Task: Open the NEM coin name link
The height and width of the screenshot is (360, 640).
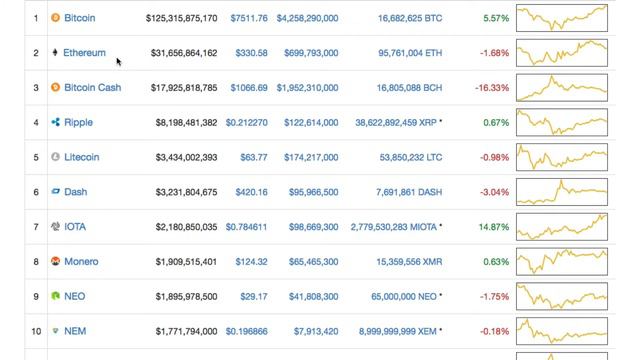Action: click(75, 331)
